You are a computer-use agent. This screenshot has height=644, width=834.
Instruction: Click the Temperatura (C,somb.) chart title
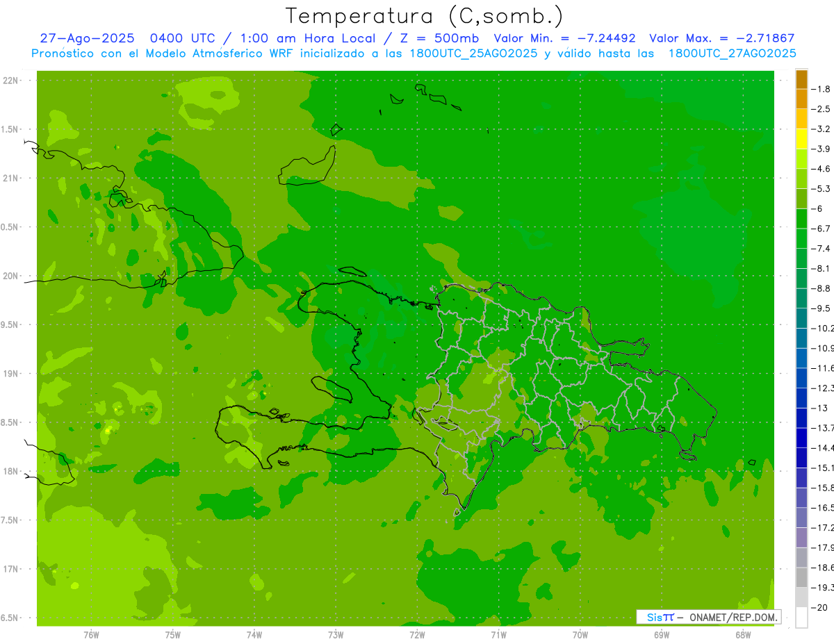(x=424, y=15)
